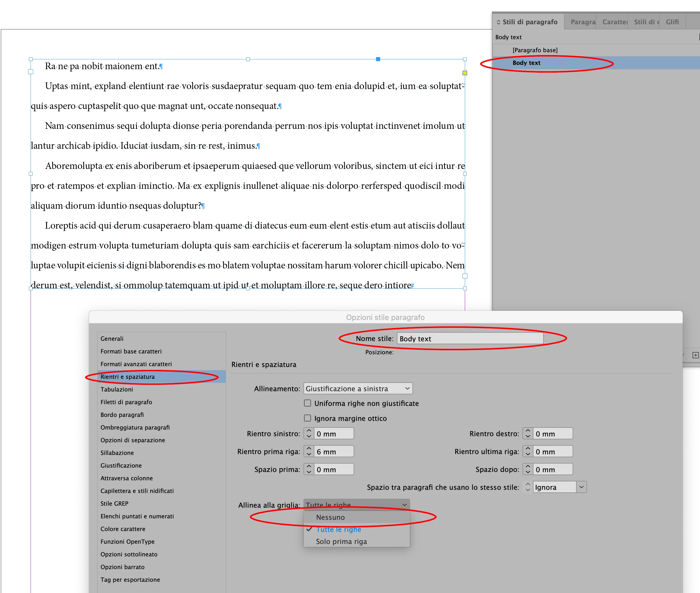The height and width of the screenshot is (593, 700).
Task: Click the Stili di paragrafo panel collapse arrows
Action: click(x=498, y=22)
